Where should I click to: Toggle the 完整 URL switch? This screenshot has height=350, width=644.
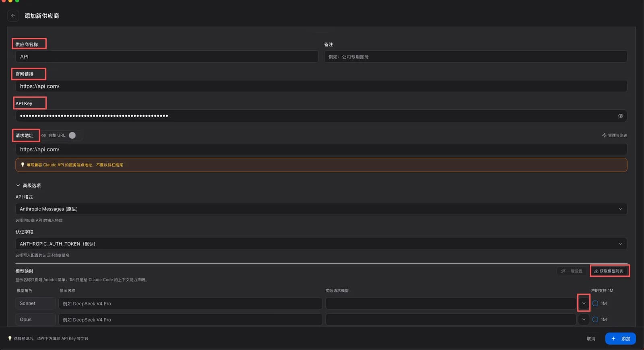[x=72, y=136]
